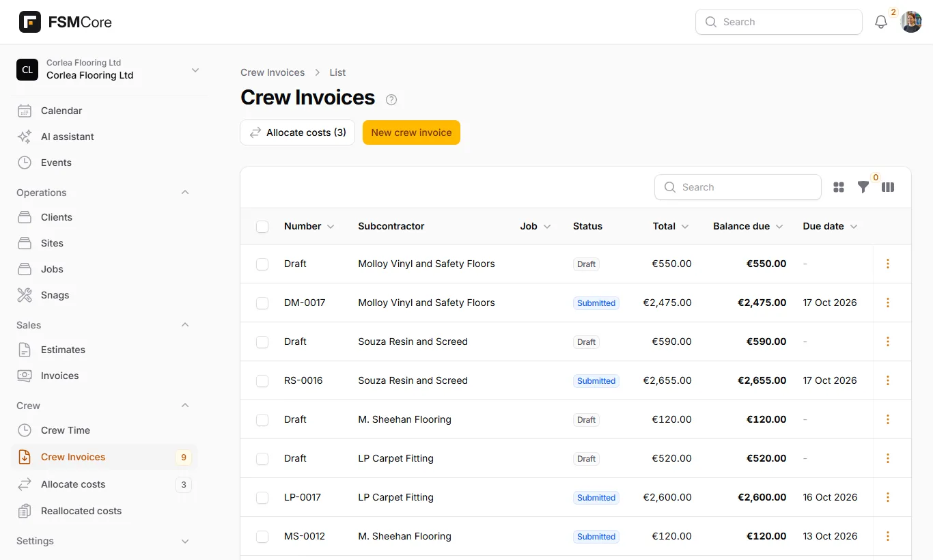Click the New crew invoice button
This screenshot has width=933, height=560.
[411, 132]
